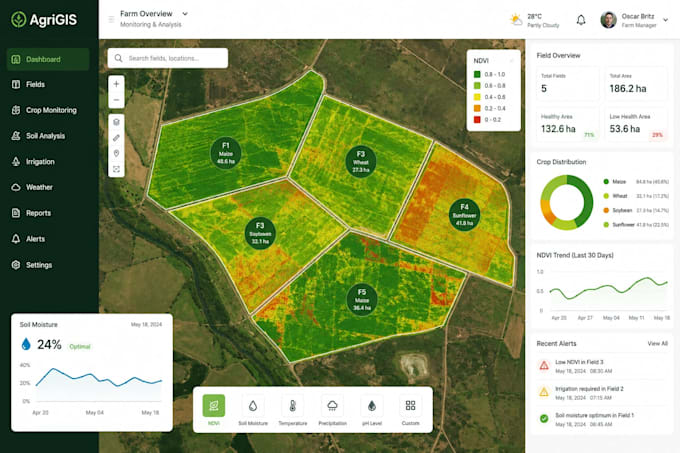This screenshot has width=680, height=453.
Task: Click the Low Health Area 53.6 ha card
Action: (x=636, y=125)
